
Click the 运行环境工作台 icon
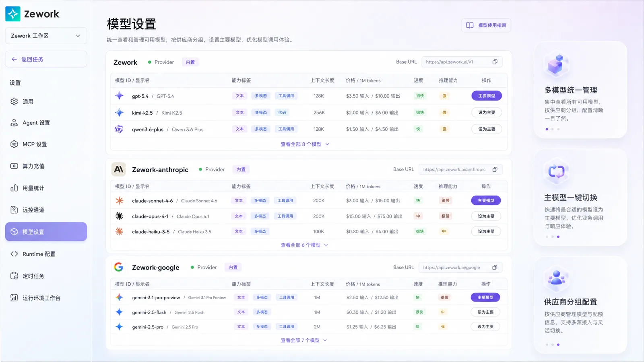(x=14, y=298)
